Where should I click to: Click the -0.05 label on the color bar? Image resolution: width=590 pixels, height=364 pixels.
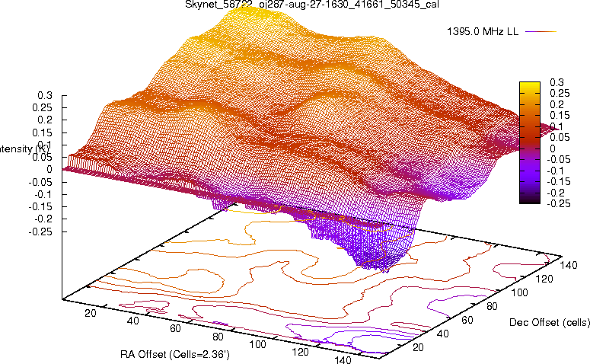point(558,160)
